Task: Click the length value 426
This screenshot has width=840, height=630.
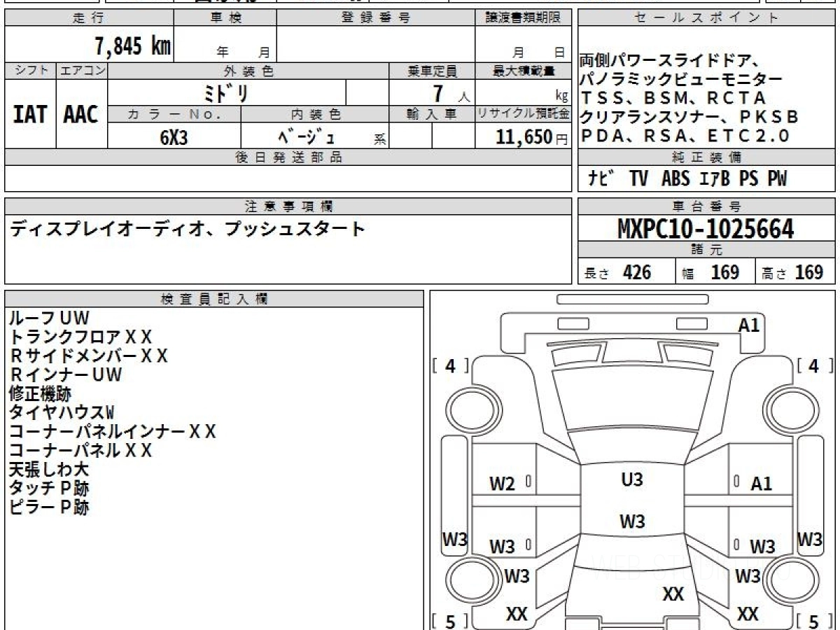Action: click(637, 272)
